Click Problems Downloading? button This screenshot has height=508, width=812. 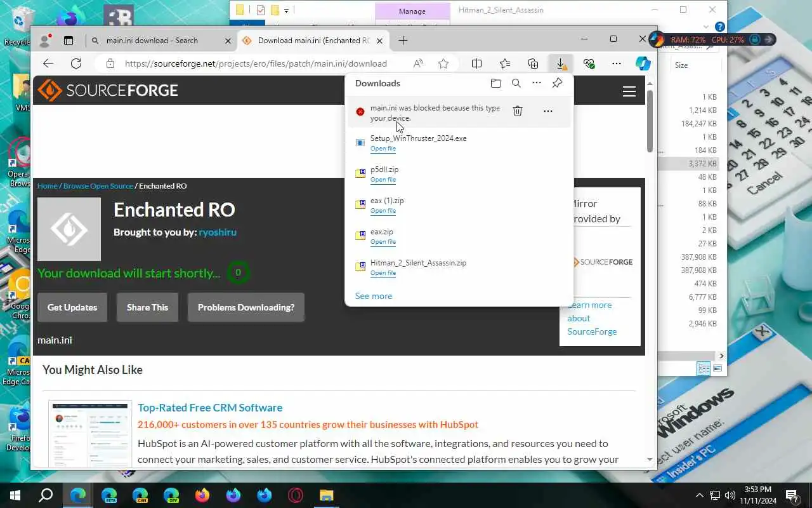pos(246,307)
